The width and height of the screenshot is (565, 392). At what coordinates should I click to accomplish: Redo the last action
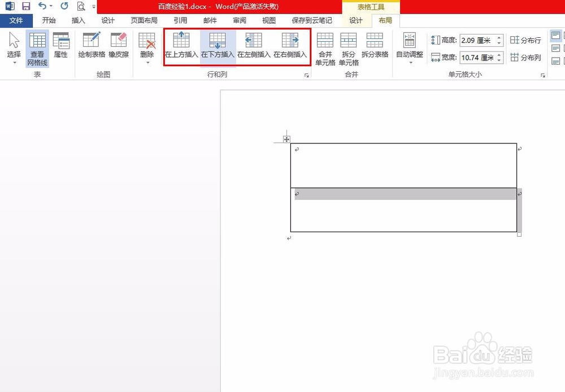[x=64, y=6]
